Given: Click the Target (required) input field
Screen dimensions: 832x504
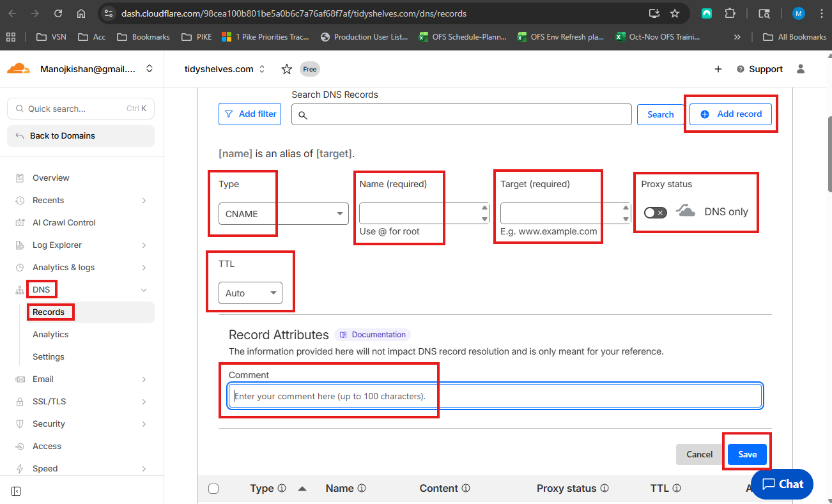Looking at the screenshot, I should 566,213.
